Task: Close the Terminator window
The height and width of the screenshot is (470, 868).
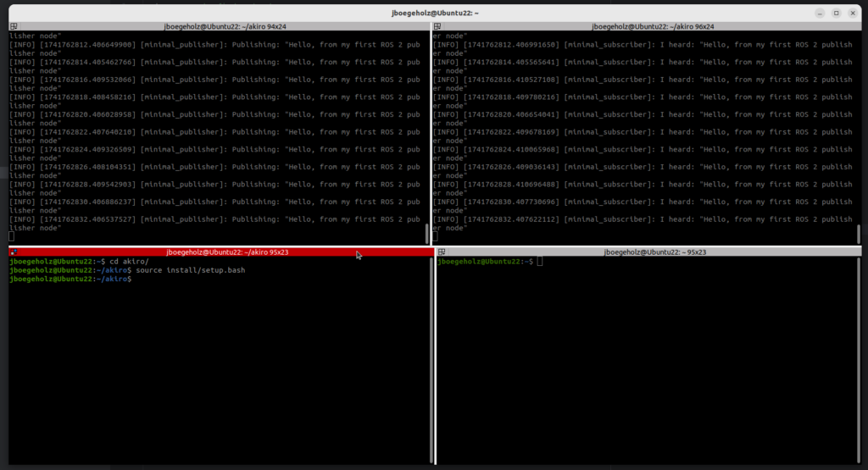Action: coord(852,13)
